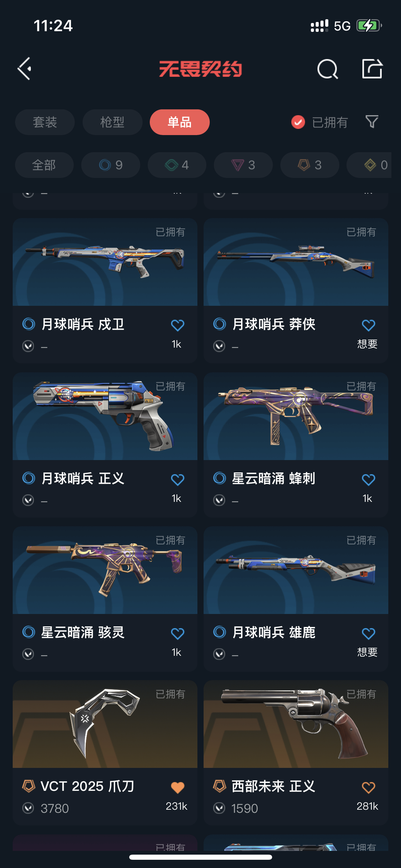Viewport: 401px width, 868px height.
Task: Filter by green diamond tier showing 4
Action: pos(177,165)
